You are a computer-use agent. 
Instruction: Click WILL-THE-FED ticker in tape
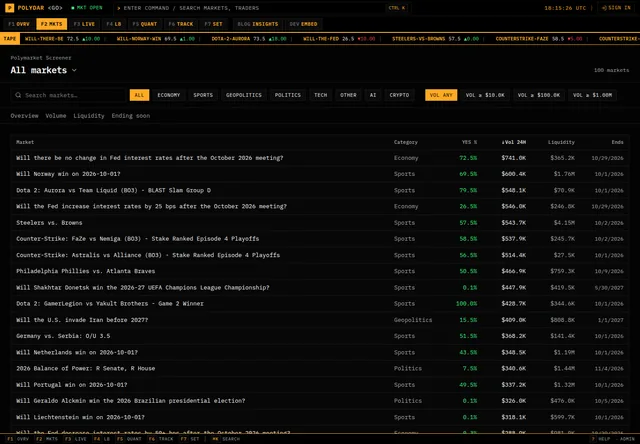point(340,39)
